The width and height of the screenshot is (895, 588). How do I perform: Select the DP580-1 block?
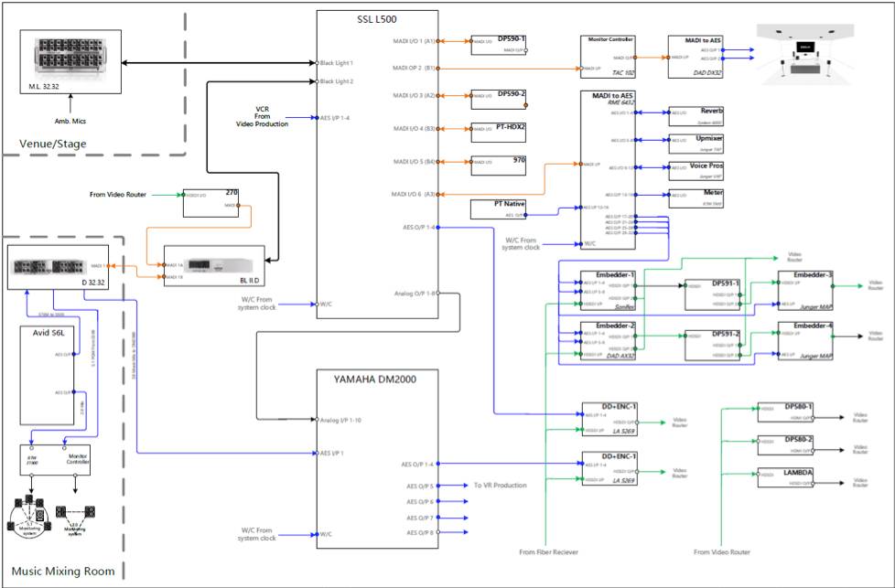pos(785,412)
